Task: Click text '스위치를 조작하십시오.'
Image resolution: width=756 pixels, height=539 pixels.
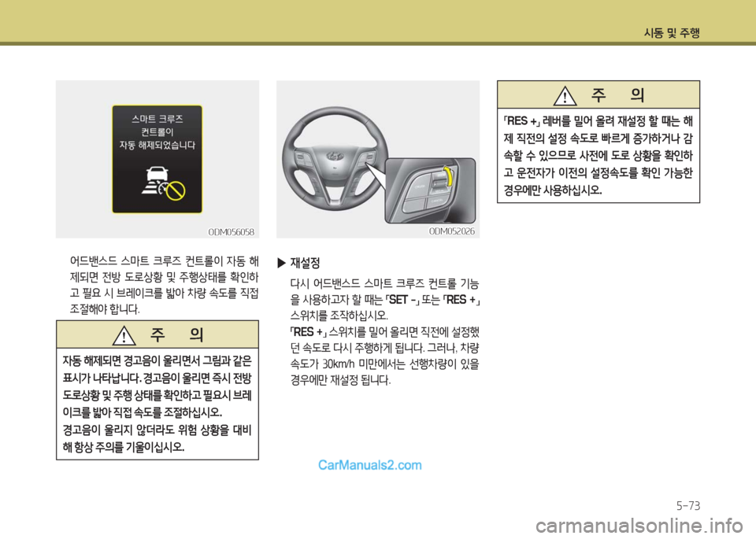Action: point(339,316)
